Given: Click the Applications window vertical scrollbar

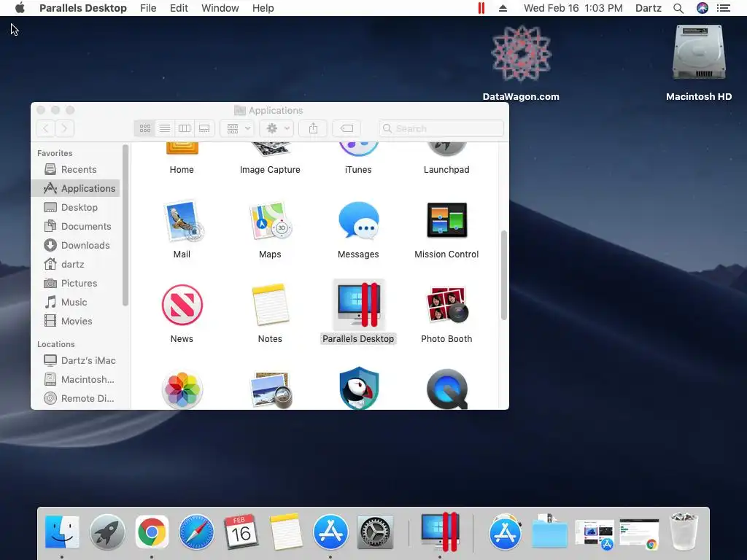Looking at the screenshot, I should point(503,275).
